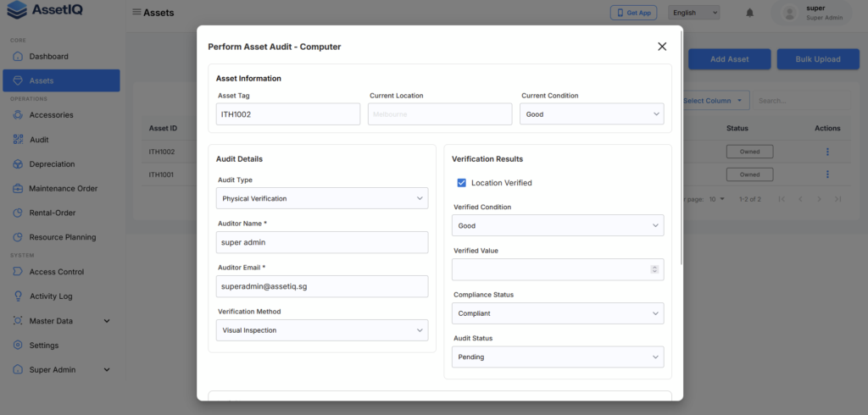This screenshot has width=868, height=415.
Task: Open the Verification Method dropdown
Action: [x=322, y=330]
